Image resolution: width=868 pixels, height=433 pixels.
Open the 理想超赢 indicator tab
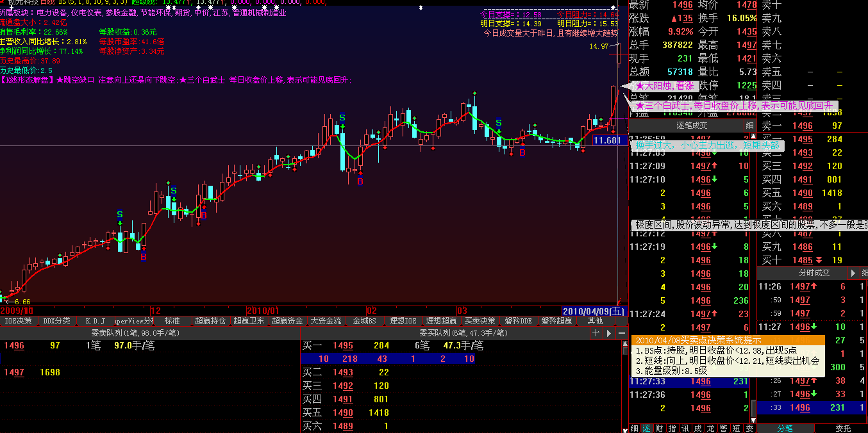pos(441,321)
